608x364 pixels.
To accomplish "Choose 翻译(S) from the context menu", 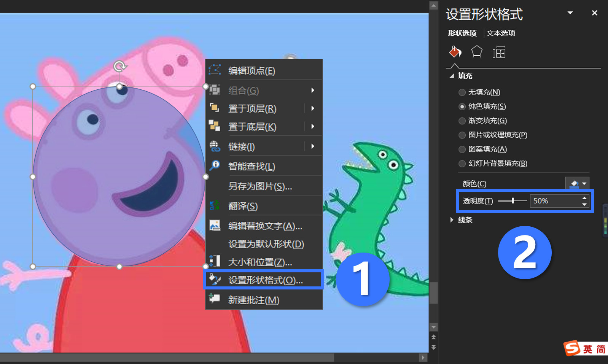I will [x=264, y=206].
